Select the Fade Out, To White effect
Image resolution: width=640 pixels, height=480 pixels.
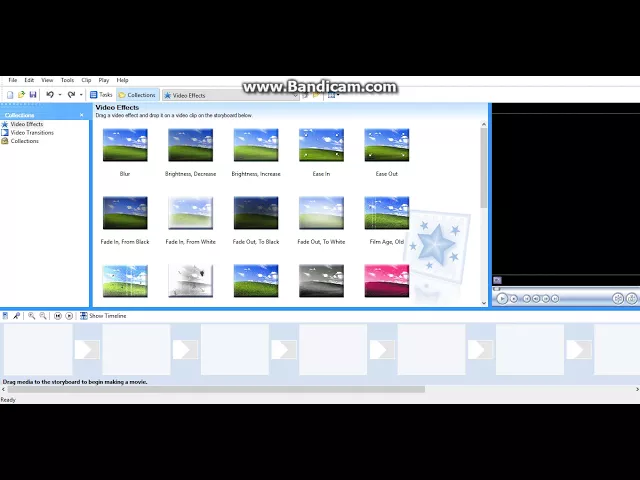pyautogui.click(x=321, y=213)
